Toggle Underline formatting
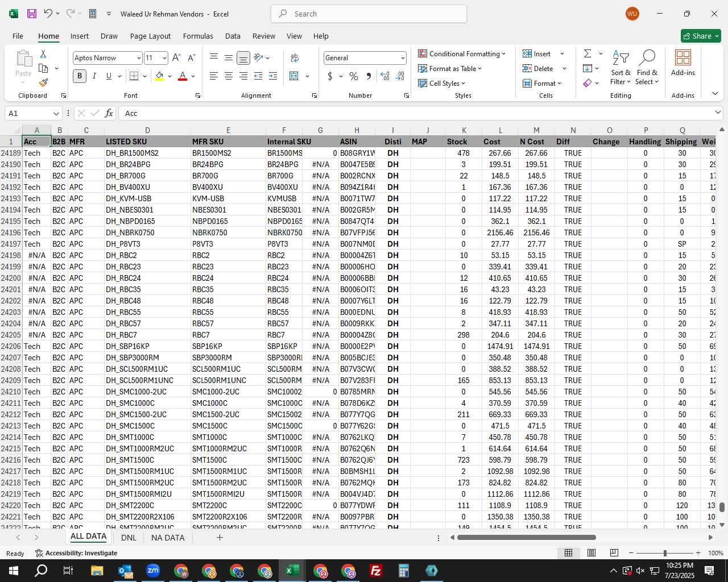This screenshot has height=582, width=728. tap(109, 76)
